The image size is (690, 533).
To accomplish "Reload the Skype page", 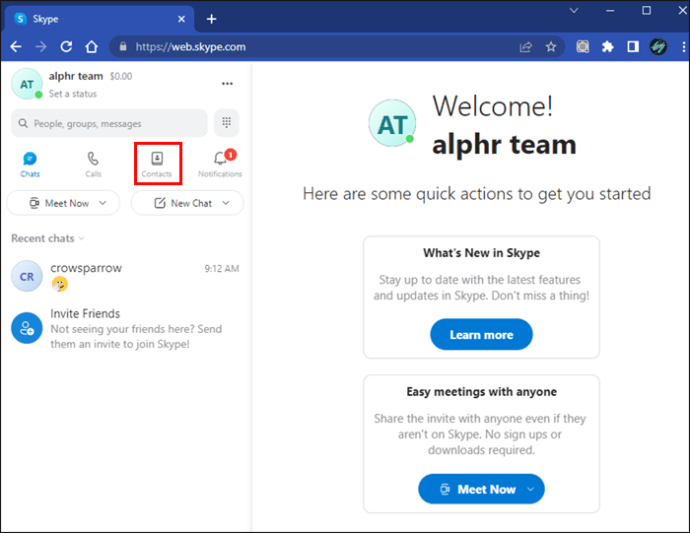I will click(66, 47).
